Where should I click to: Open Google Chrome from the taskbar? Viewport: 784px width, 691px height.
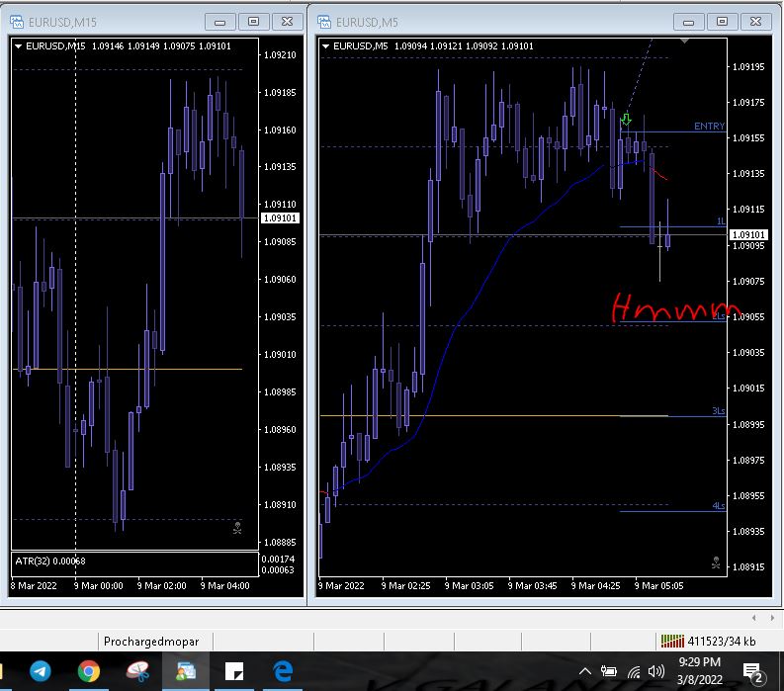click(89, 671)
